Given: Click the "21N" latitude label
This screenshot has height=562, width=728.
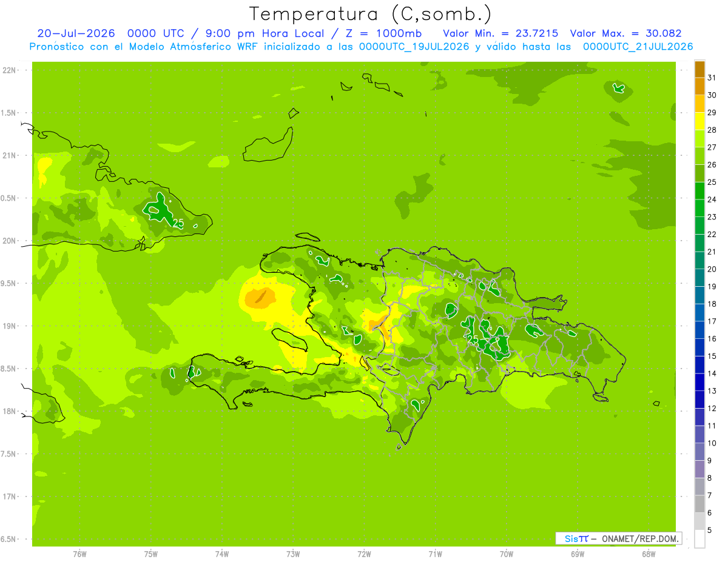Looking at the screenshot, I should click(8, 155).
